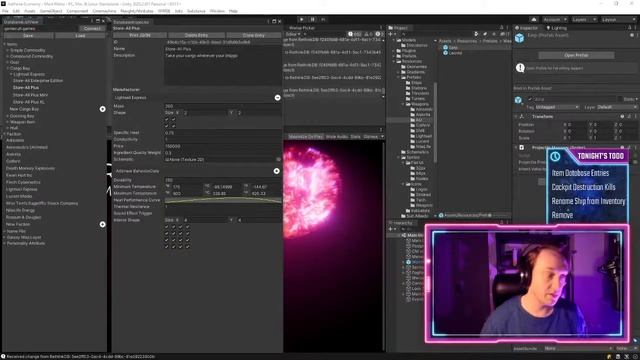Open the Window menu

pos(217,11)
